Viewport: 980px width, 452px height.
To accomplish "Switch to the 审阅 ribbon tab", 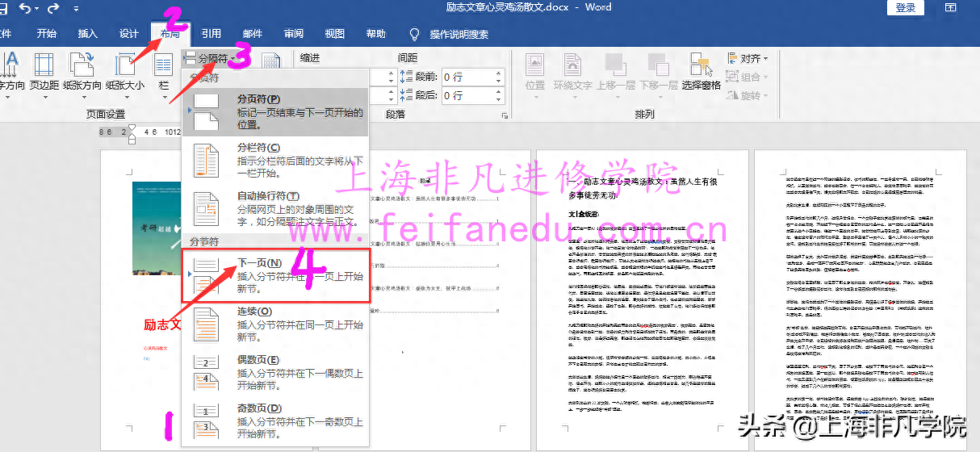I will 294,34.
